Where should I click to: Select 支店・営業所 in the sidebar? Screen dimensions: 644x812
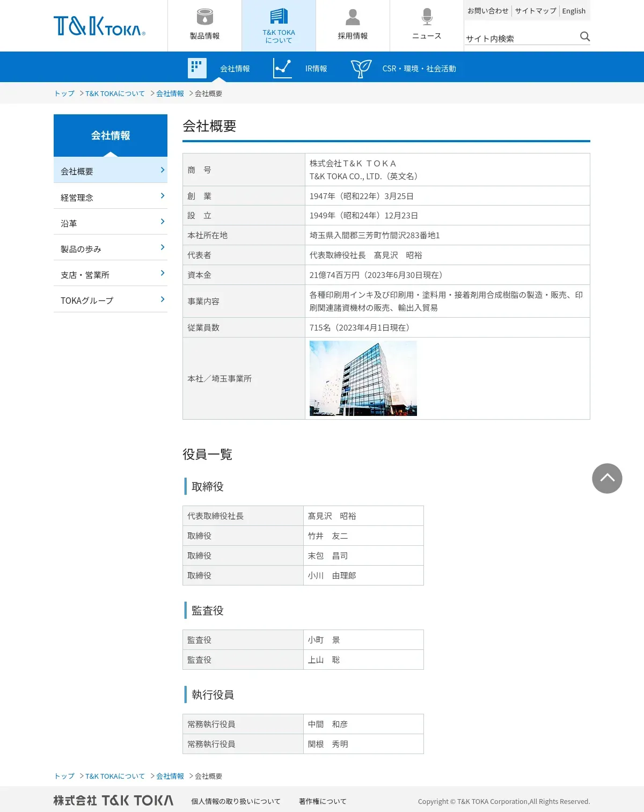(x=111, y=274)
